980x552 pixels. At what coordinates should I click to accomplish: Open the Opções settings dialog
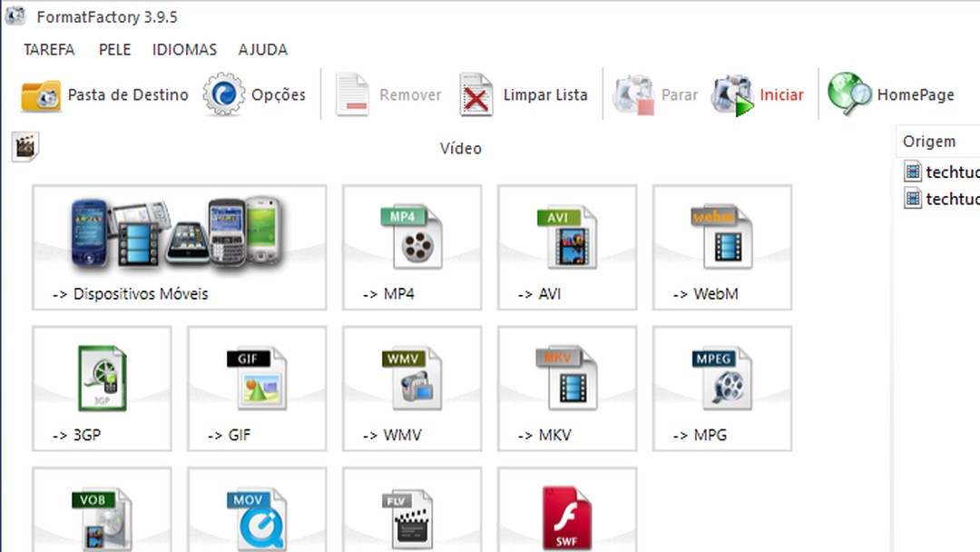pyautogui.click(x=257, y=94)
